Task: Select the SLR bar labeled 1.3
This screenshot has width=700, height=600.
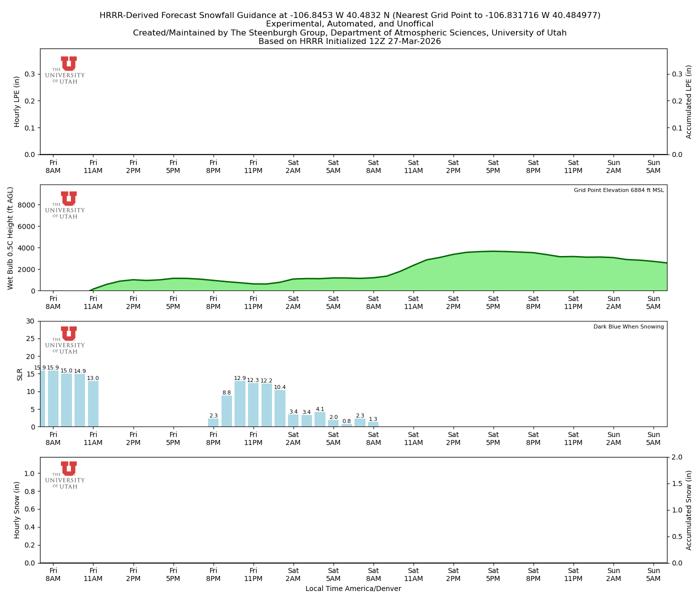Action: 373,424
